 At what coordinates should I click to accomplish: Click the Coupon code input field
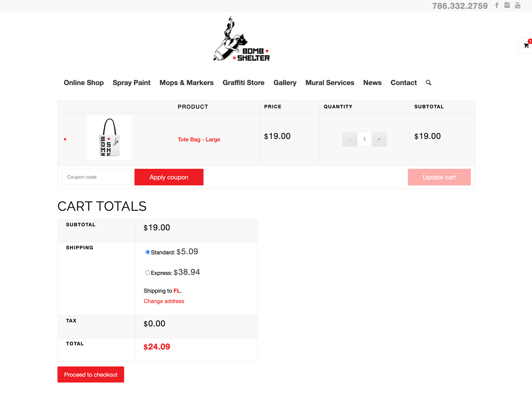pos(96,177)
